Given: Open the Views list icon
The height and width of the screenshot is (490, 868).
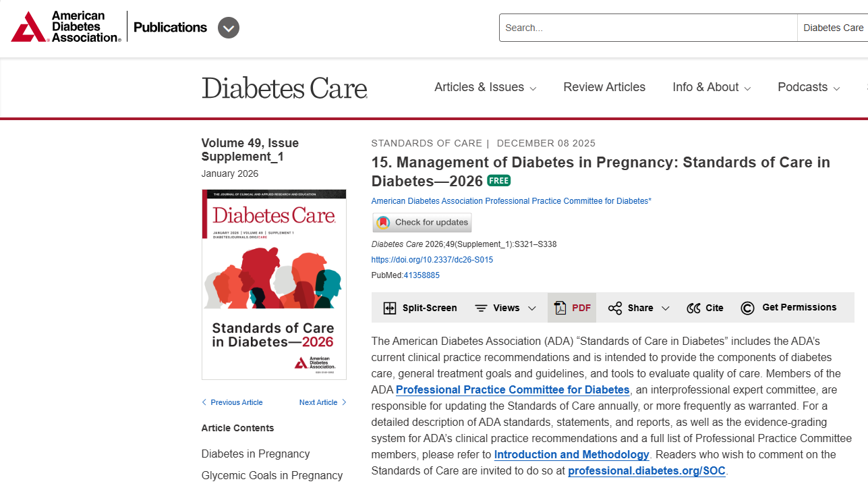Looking at the screenshot, I should click(x=481, y=308).
